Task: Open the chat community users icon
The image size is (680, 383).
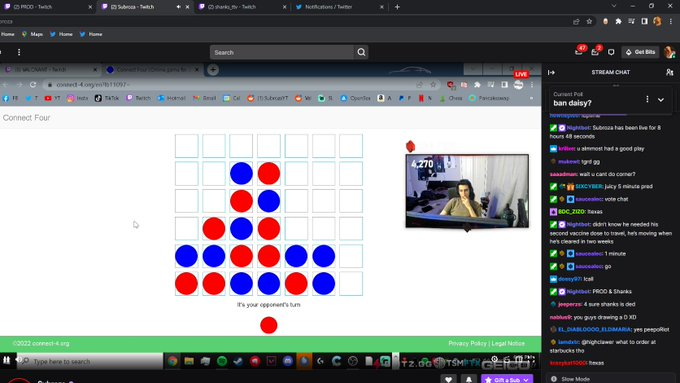Action: click(670, 72)
